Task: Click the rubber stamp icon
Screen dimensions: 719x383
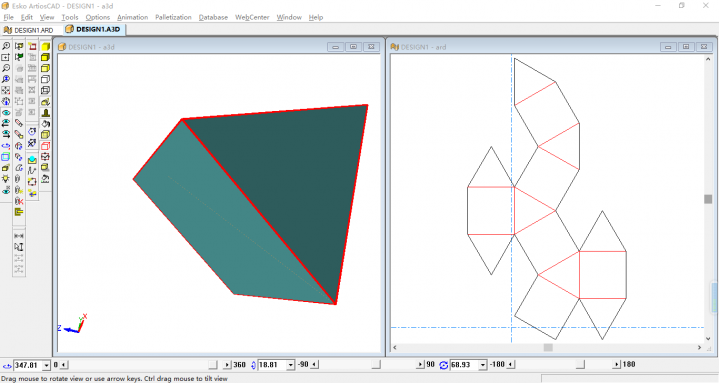Action: click(x=45, y=112)
